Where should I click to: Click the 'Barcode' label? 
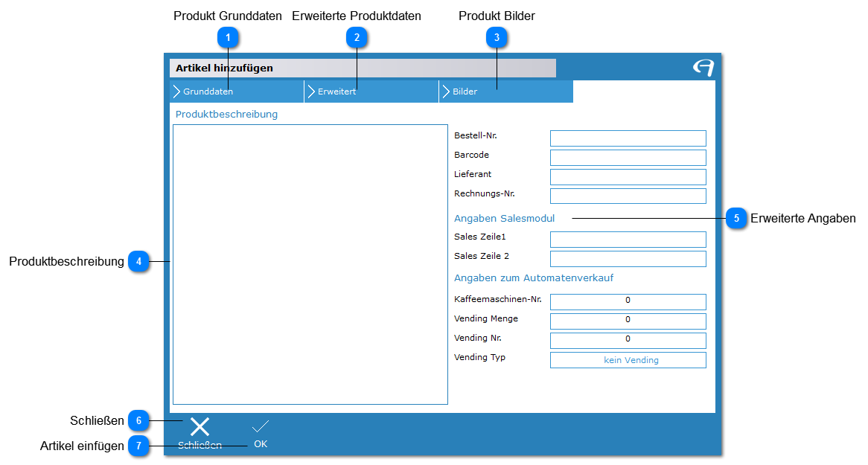[472, 155]
